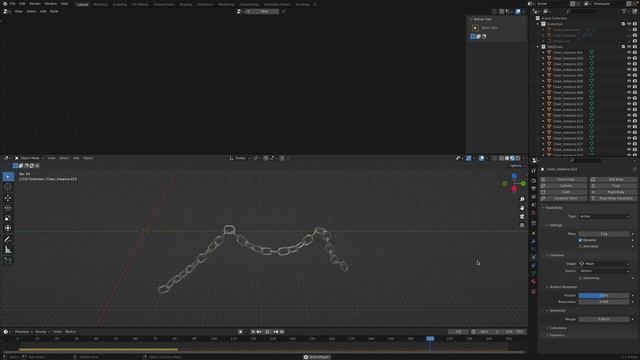Click the pan view hand icon

pos(522,208)
